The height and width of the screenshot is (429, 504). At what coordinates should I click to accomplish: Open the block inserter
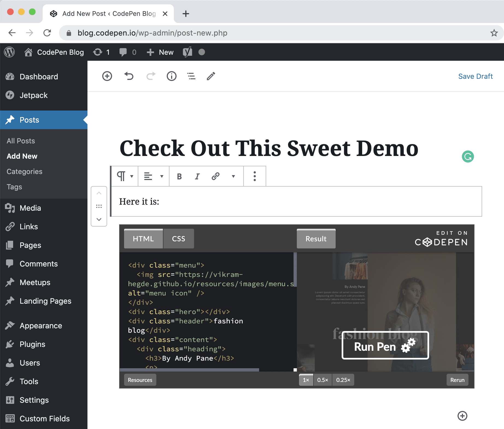pyautogui.click(x=107, y=76)
